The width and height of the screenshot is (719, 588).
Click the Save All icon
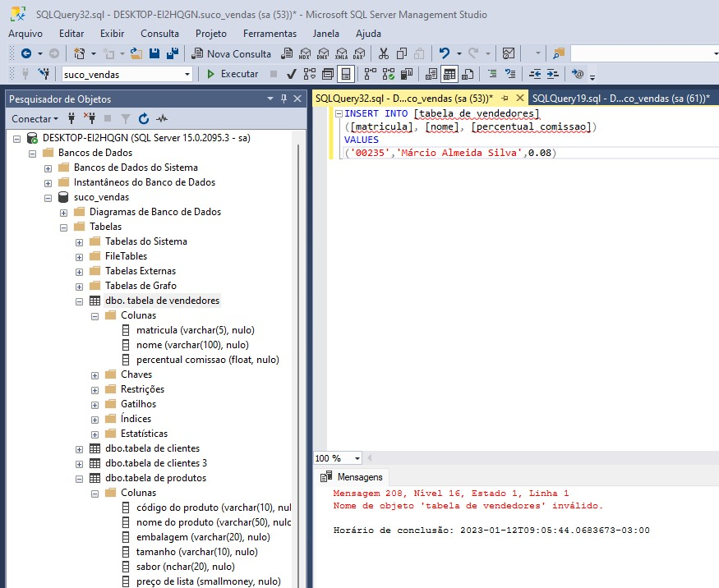(173, 53)
